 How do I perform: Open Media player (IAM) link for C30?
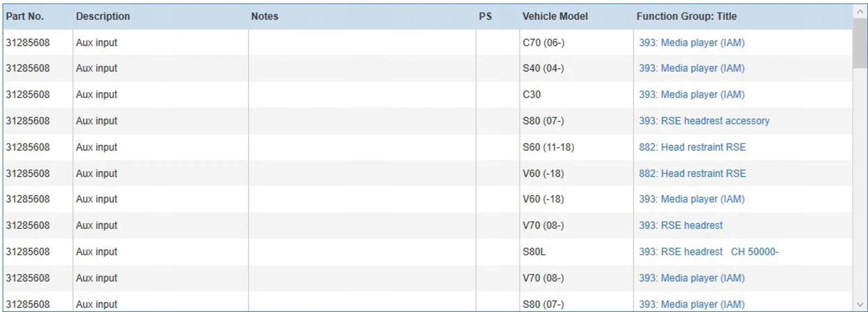(x=692, y=95)
